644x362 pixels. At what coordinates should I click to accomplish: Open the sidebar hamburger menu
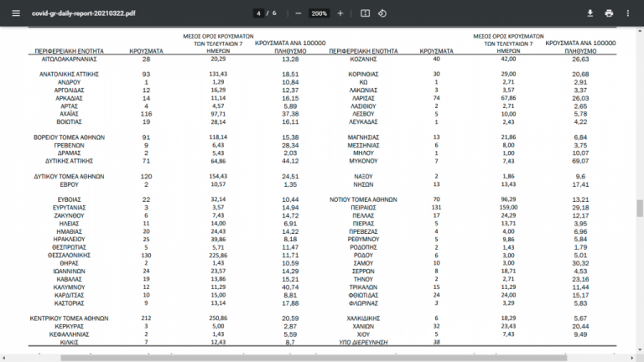click(16, 13)
